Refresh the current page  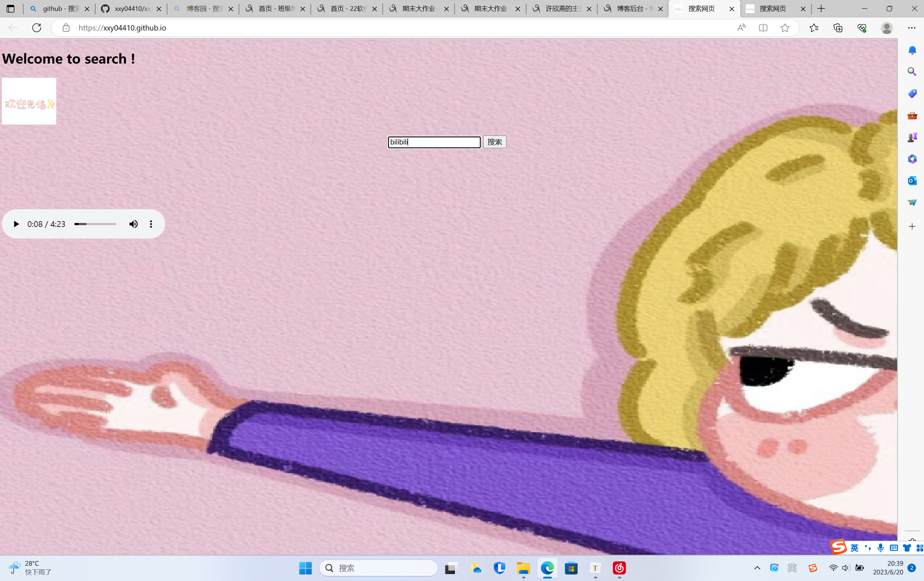pyautogui.click(x=36, y=28)
